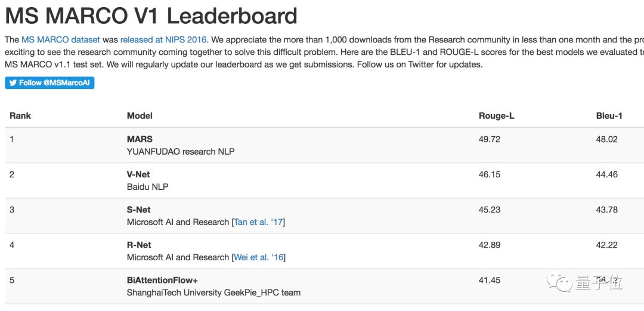The height and width of the screenshot is (311, 644).
Task: Select the V-Net model name
Action: point(138,174)
